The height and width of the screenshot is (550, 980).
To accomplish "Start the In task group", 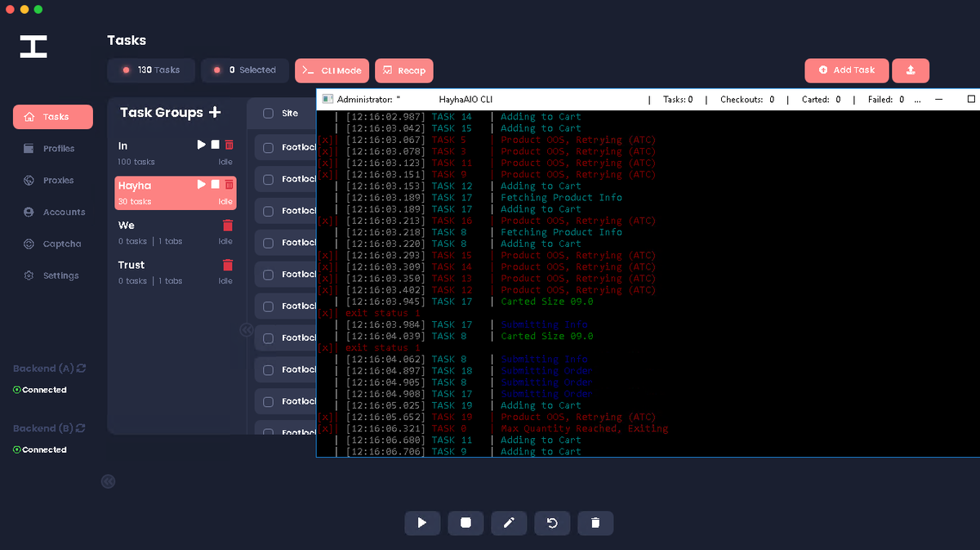I will pyautogui.click(x=202, y=145).
